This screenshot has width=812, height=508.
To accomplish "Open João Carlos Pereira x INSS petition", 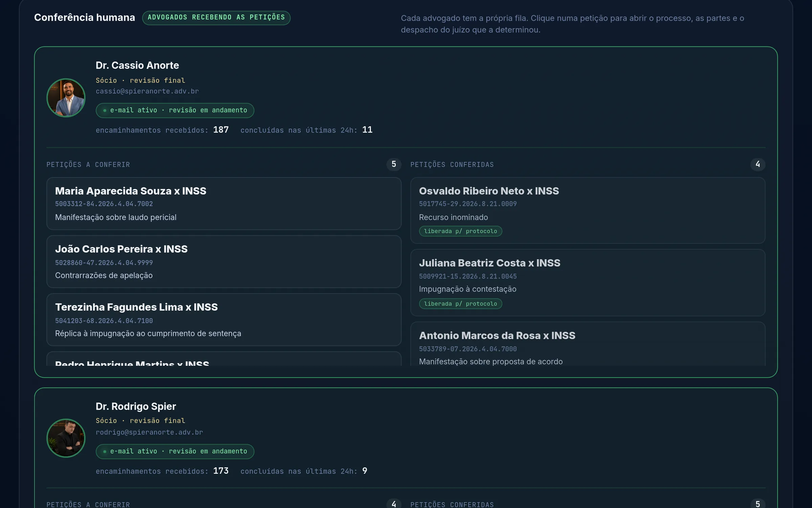I will tap(224, 262).
